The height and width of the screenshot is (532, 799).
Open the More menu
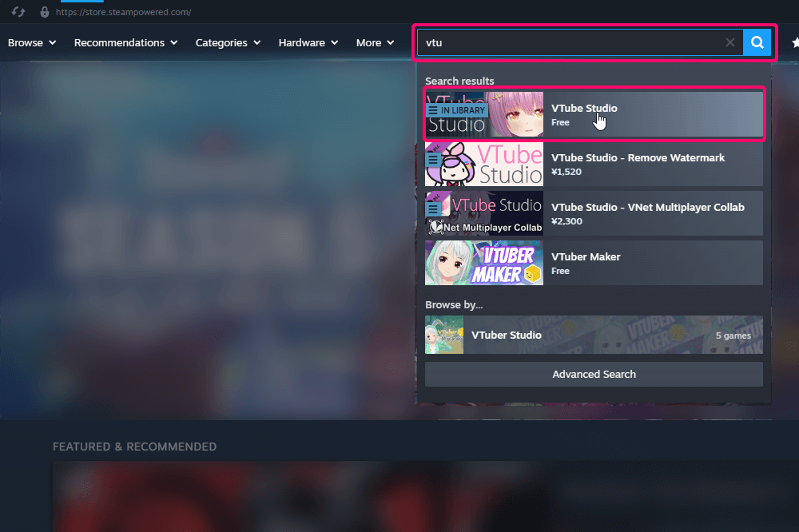pyautogui.click(x=376, y=42)
